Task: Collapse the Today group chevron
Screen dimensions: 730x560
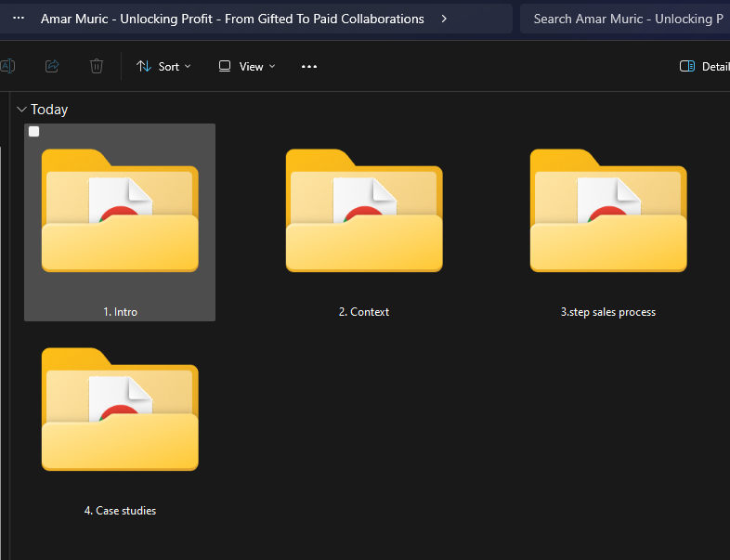Action: click(21, 110)
